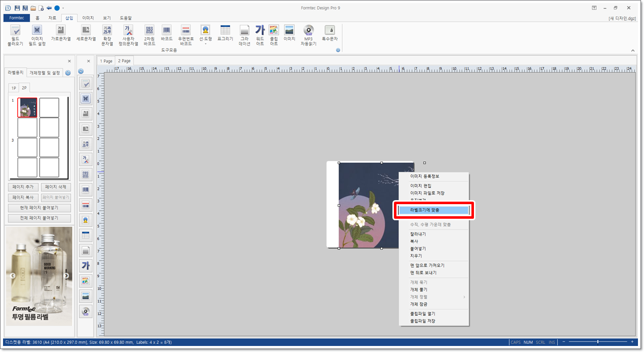Insert 가로문자열 from the ribbon
Screen dimensions: 644x352
tap(60, 33)
